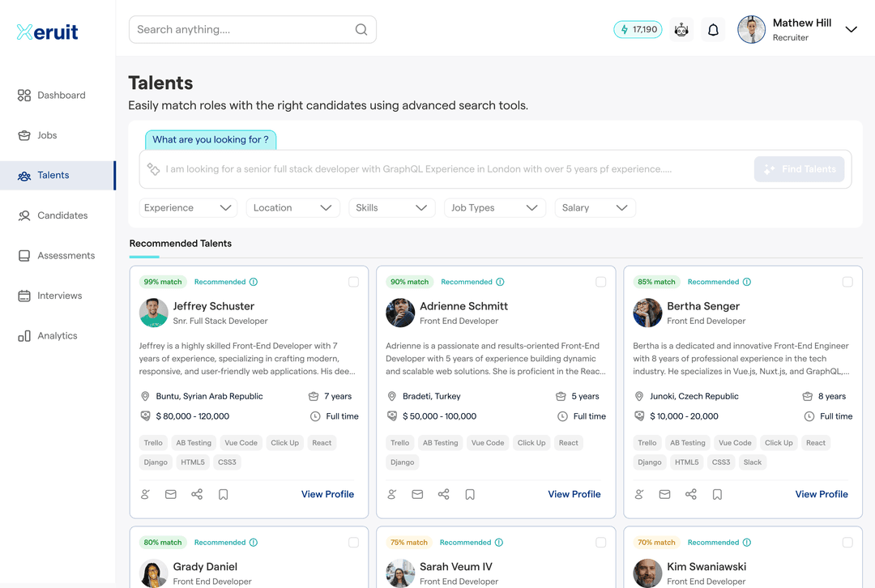Expand Mathew Hill account menu chevron
Viewport: 875px width, 588px height.
[851, 30]
